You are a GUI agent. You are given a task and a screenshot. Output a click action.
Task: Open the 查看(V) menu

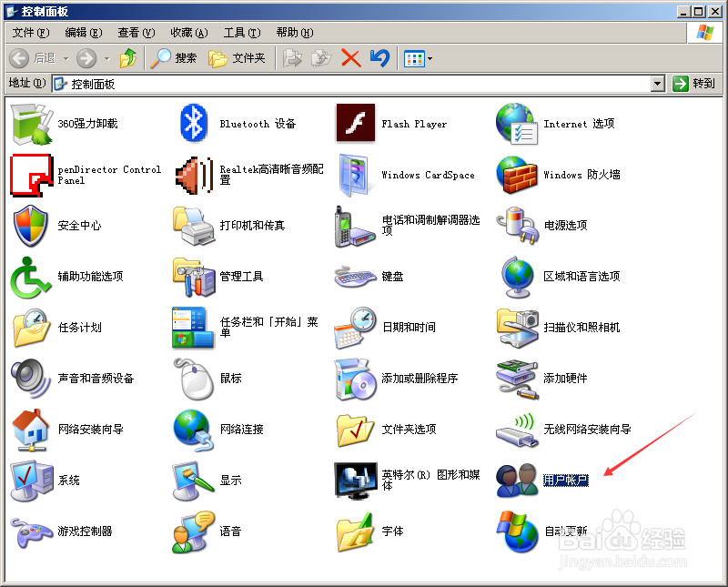point(136,33)
